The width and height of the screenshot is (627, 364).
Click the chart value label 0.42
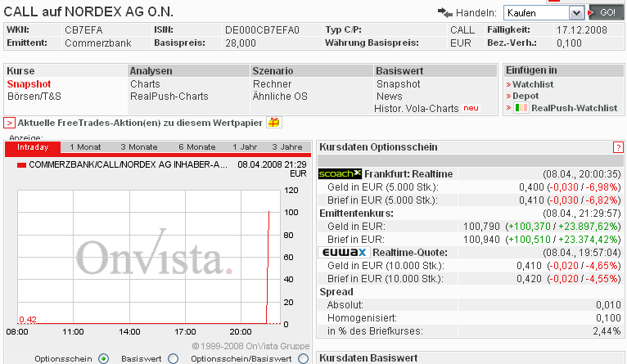(28, 320)
